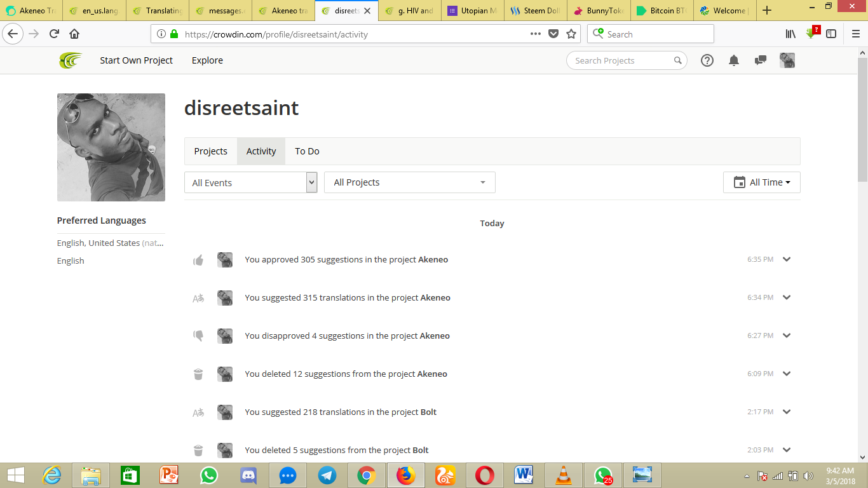Open Opera browser from the taskbar

coord(484,475)
